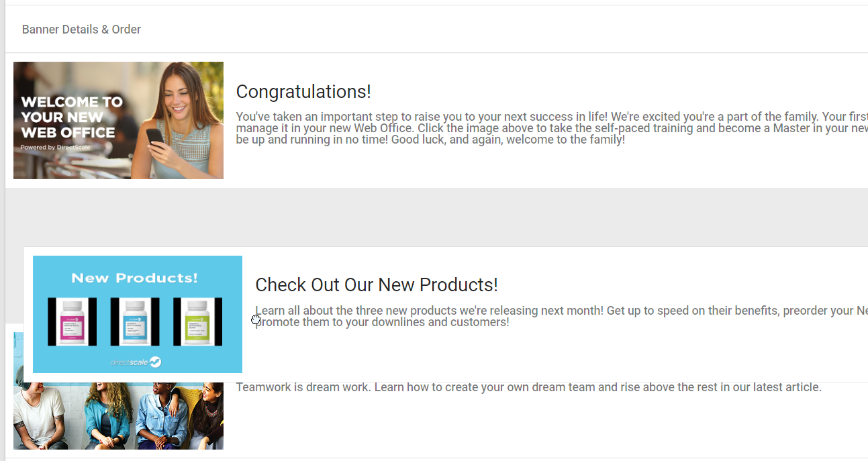
Task: Click the green-labeled product bottle image
Action: click(197, 322)
